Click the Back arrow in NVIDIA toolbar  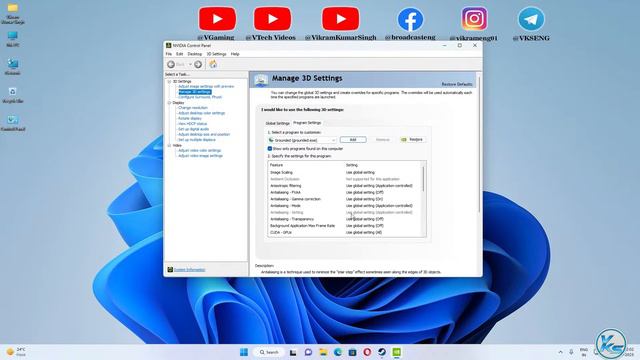(x=171, y=64)
